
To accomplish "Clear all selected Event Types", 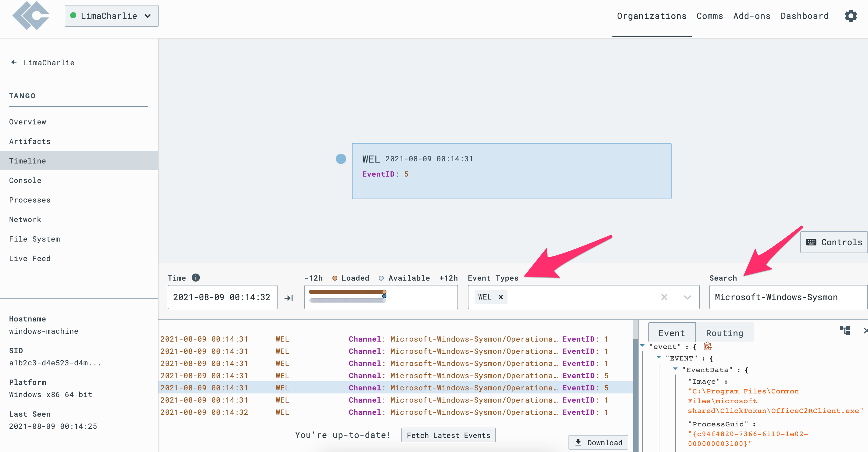I will click(664, 297).
